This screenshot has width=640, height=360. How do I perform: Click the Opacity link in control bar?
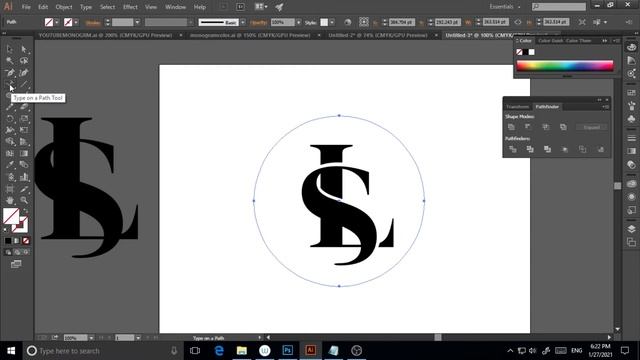click(x=258, y=23)
